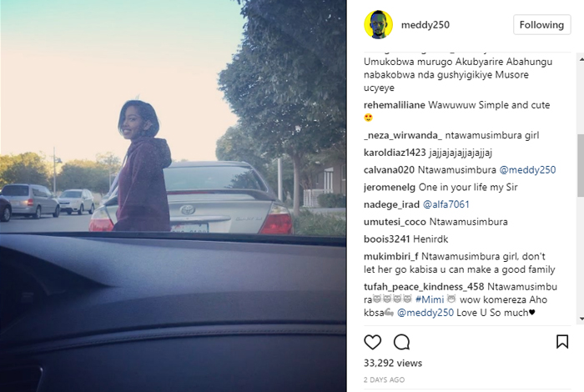
Task: Click the scrollbar down arrow in comments
Action: coord(581,319)
